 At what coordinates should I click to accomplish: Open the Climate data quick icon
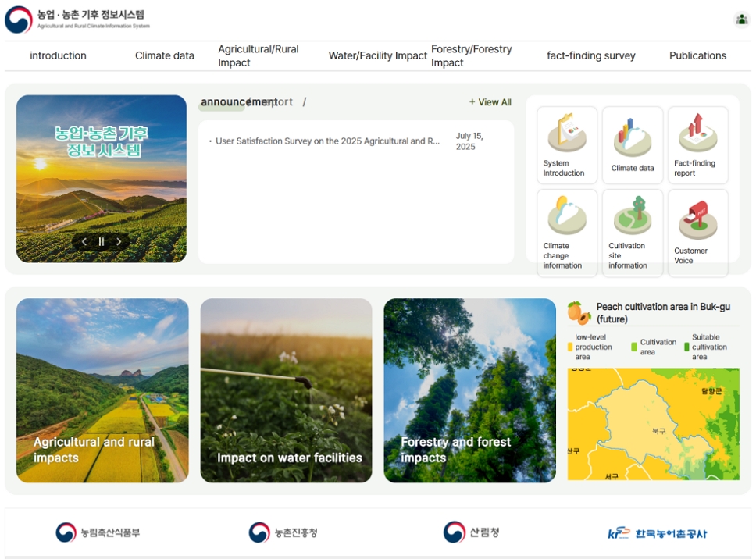[x=633, y=144]
